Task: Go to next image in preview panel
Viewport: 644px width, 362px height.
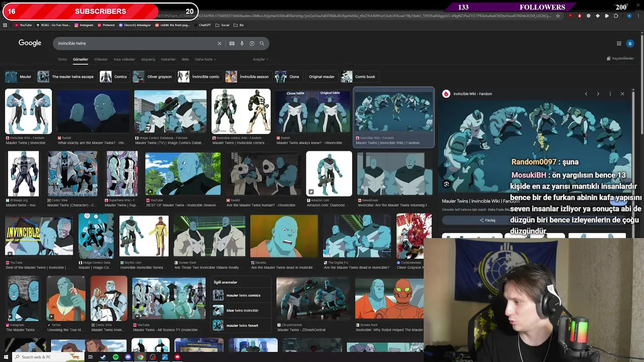Action: (598, 94)
